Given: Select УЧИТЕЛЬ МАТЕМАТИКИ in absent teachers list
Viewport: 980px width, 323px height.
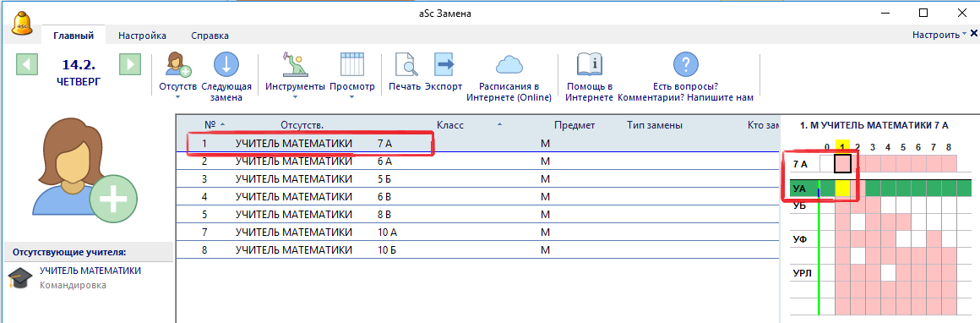Looking at the screenshot, I should (x=90, y=271).
